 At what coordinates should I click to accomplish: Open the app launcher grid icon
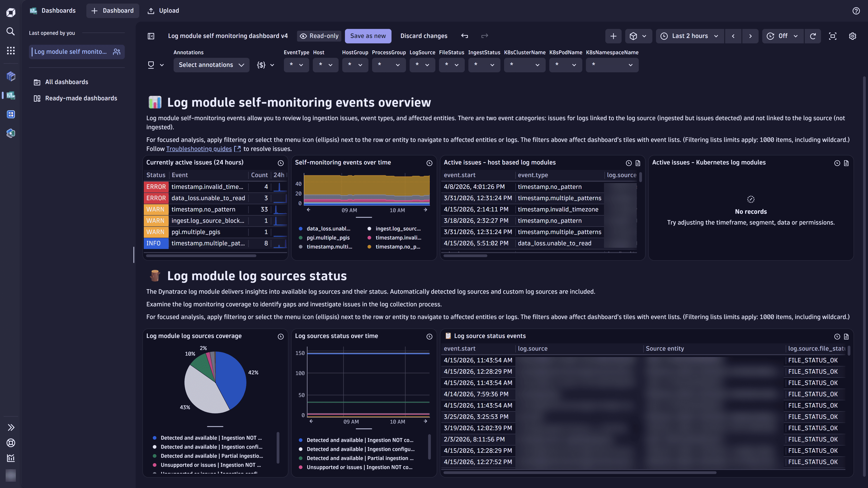pos(10,50)
